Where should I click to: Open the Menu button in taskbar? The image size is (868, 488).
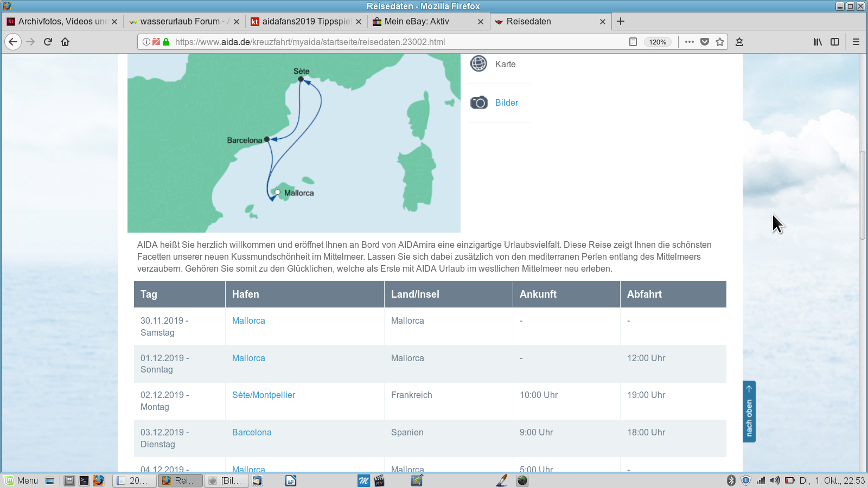22,480
